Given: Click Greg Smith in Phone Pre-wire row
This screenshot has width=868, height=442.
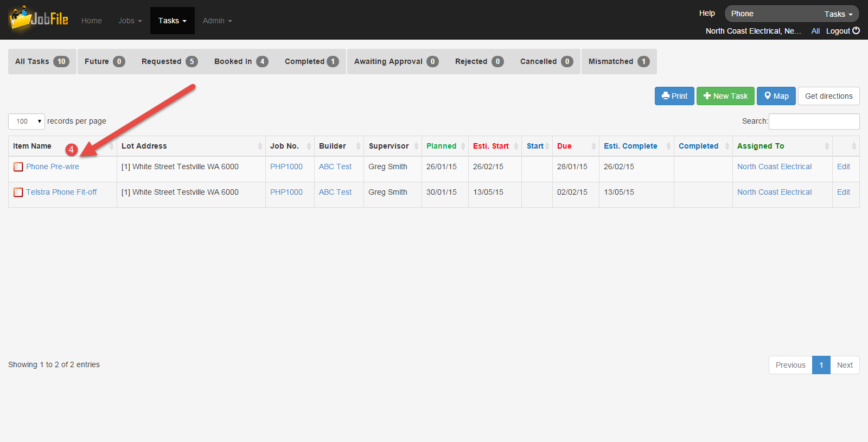Looking at the screenshot, I should pos(388,166).
